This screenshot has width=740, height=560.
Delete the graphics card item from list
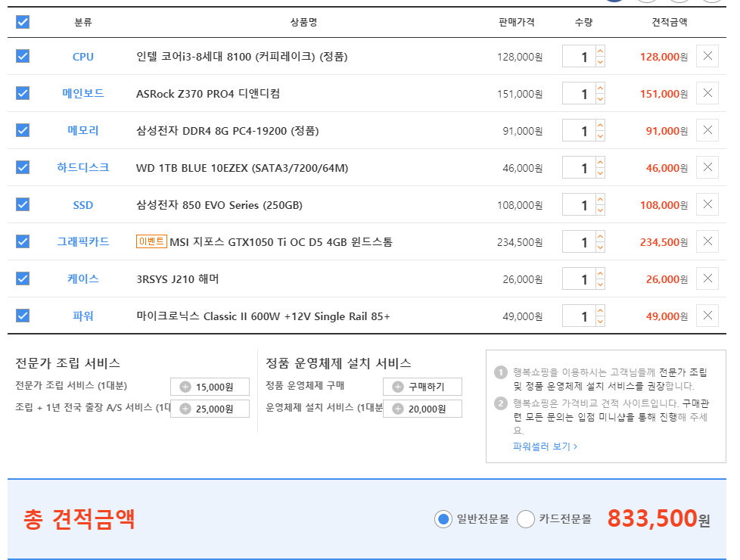pyautogui.click(x=707, y=241)
